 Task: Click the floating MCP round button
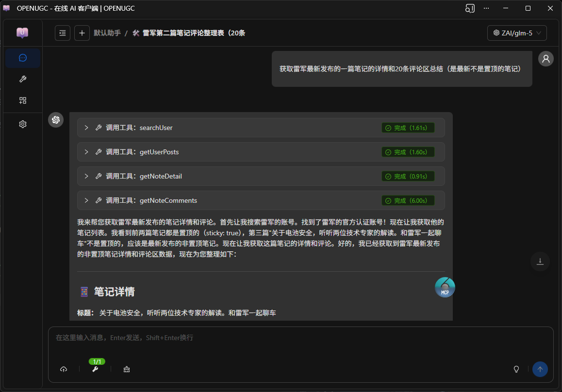click(x=445, y=287)
